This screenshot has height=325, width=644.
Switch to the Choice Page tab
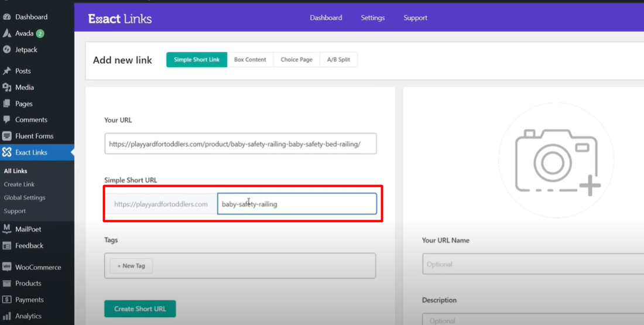click(x=297, y=60)
